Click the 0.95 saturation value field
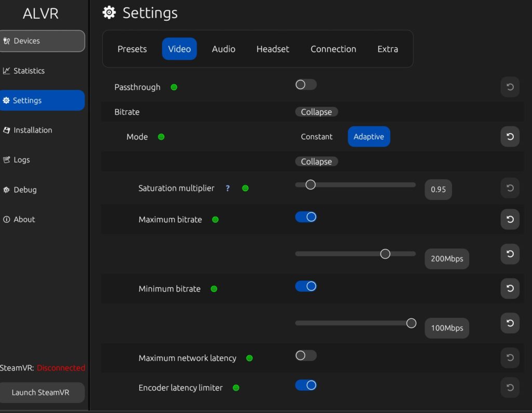The height and width of the screenshot is (413, 532). click(438, 190)
